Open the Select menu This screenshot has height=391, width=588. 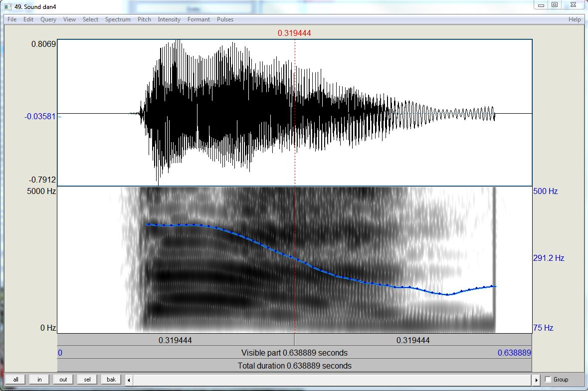(90, 19)
